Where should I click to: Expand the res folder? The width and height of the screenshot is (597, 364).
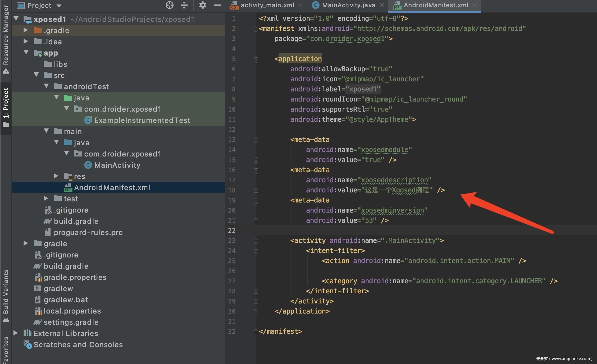point(56,176)
